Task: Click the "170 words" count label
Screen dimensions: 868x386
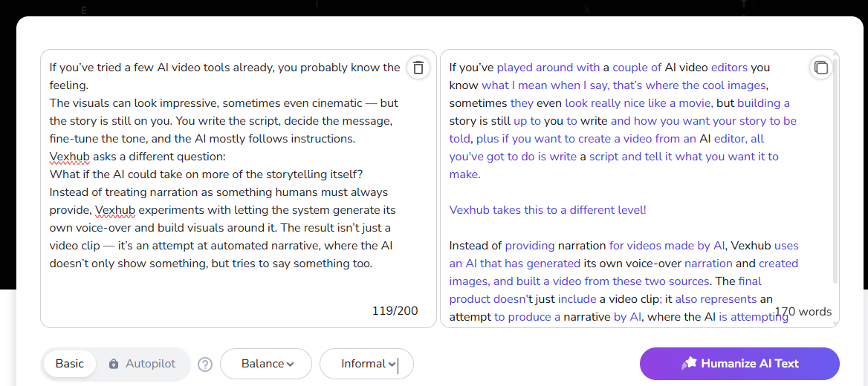Action: point(803,312)
